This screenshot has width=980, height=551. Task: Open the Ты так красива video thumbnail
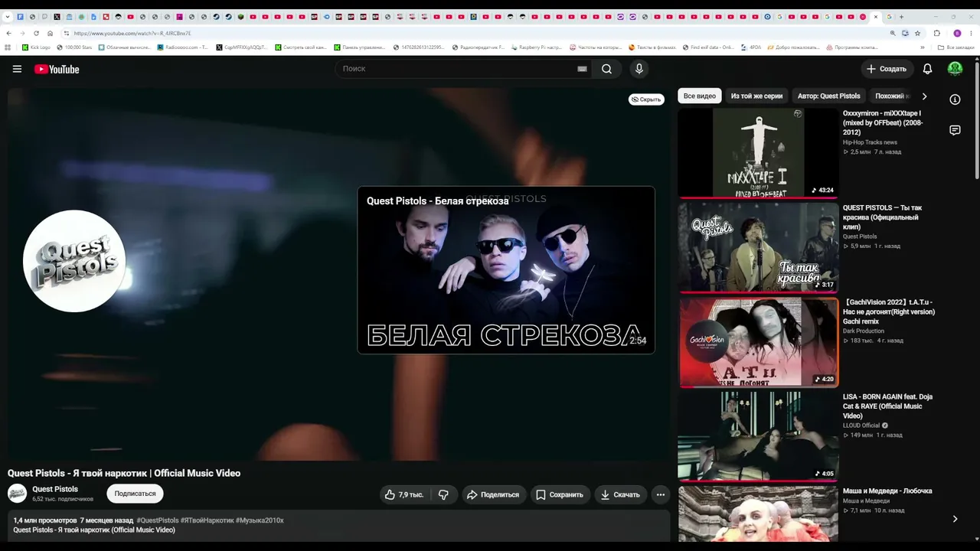[758, 247]
